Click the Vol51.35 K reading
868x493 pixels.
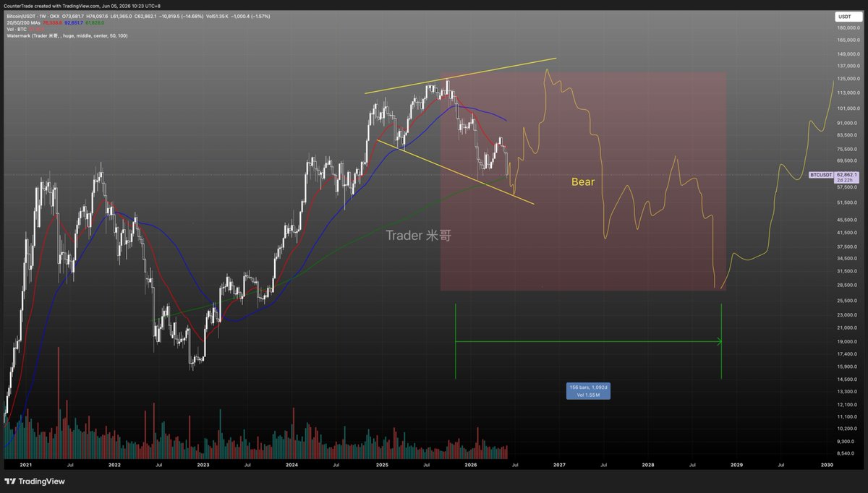[217, 16]
